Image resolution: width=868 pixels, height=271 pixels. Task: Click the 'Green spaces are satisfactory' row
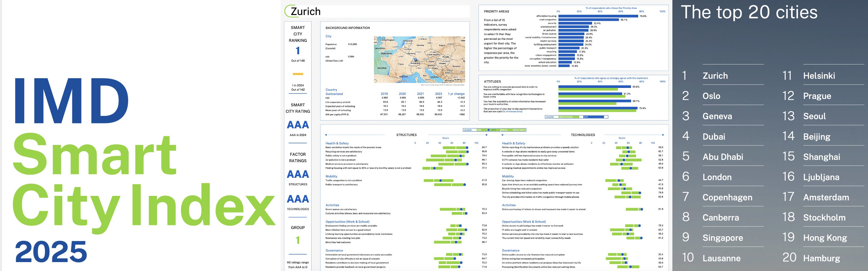tap(406, 209)
